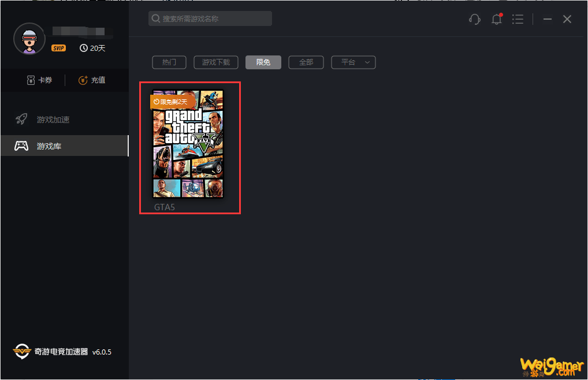Click the 奇游电竞加速器 name text

point(61,352)
